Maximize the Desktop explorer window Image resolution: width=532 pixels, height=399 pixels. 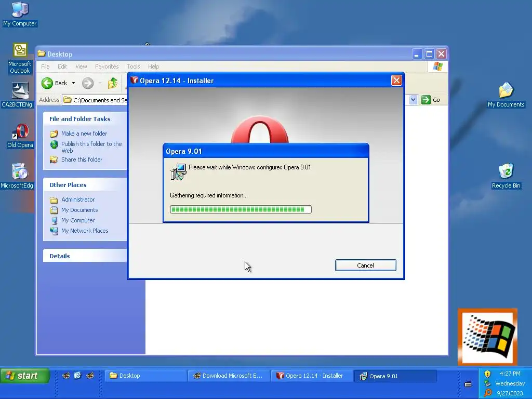(x=429, y=54)
